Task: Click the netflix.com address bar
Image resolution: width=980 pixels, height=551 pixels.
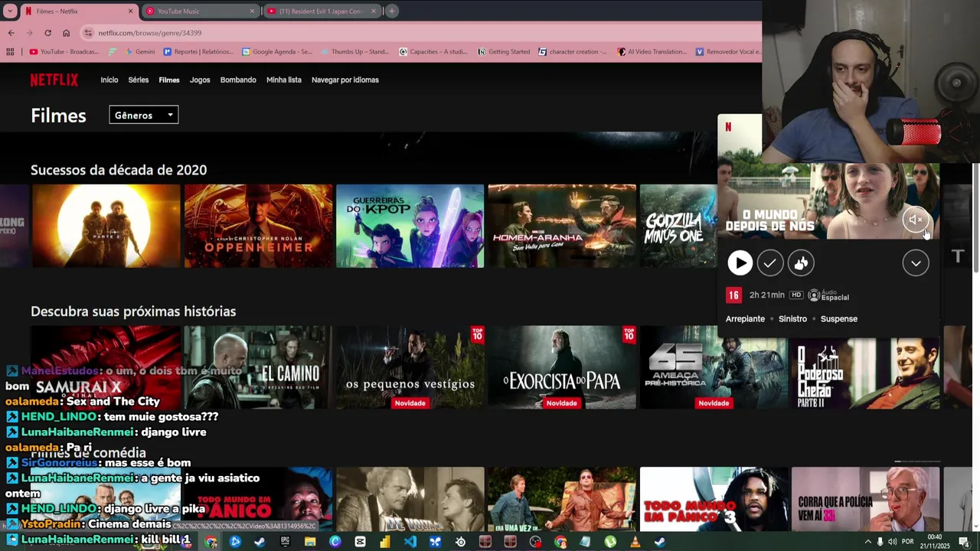Action: (x=421, y=33)
